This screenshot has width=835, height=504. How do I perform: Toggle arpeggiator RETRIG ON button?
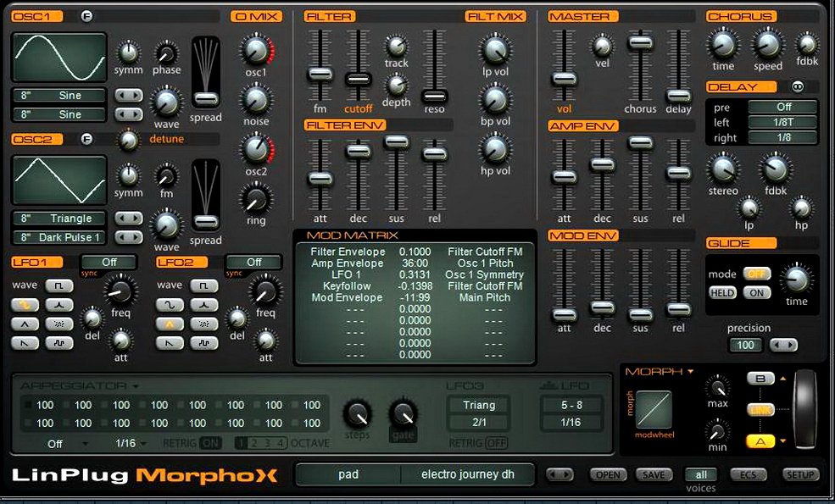tap(211, 443)
